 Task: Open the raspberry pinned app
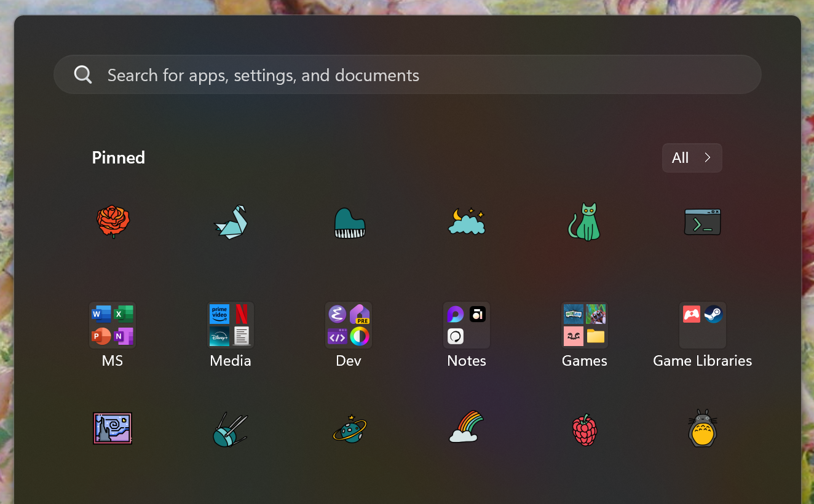pos(585,429)
